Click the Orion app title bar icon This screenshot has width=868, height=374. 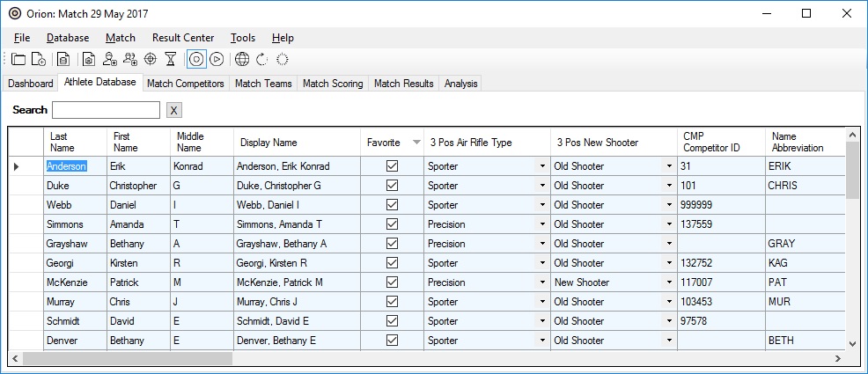tap(15, 13)
